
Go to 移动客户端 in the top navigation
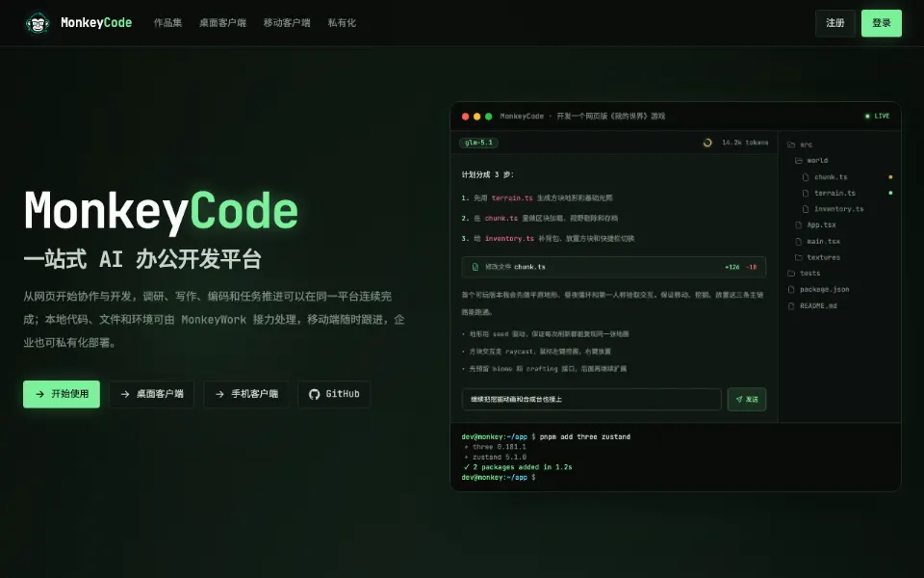pyautogui.click(x=287, y=23)
